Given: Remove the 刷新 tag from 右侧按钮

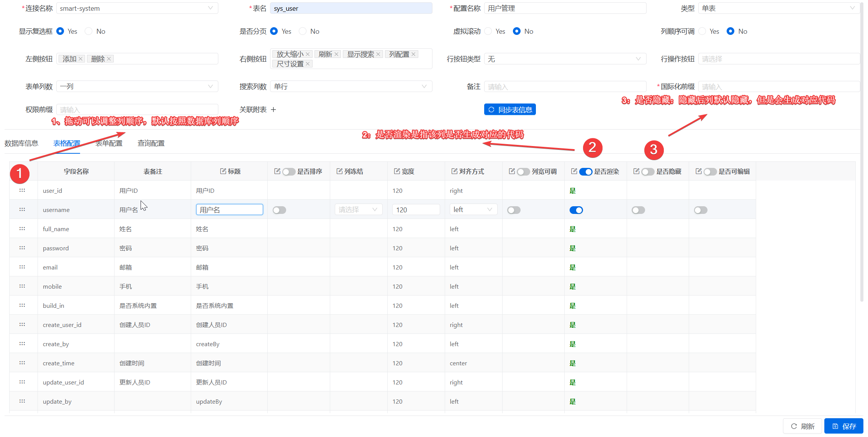Looking at the screenshot, I should 337,54.
